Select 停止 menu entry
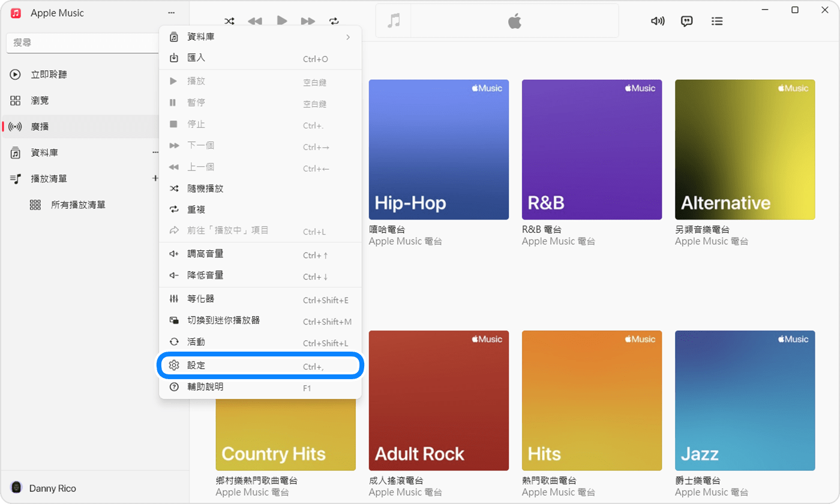The height and width of the screenshot is (504, 840). pyautogui.click(x=260, y=124)
